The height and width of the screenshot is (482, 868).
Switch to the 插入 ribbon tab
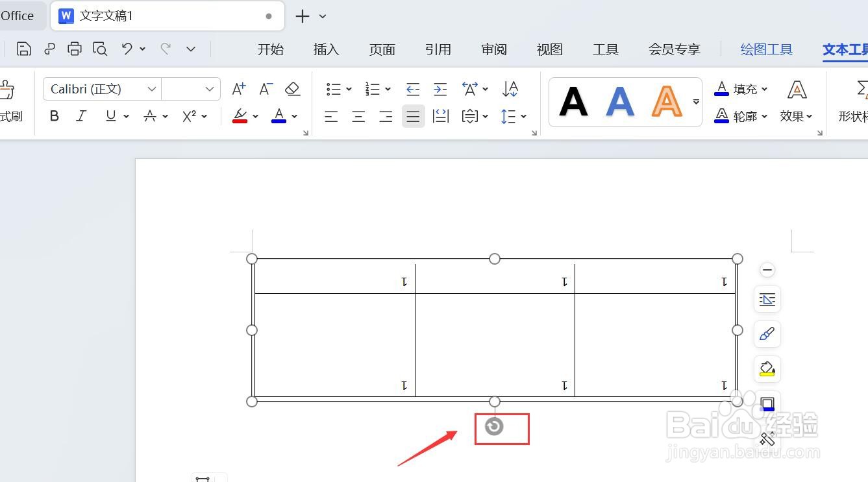326,49
